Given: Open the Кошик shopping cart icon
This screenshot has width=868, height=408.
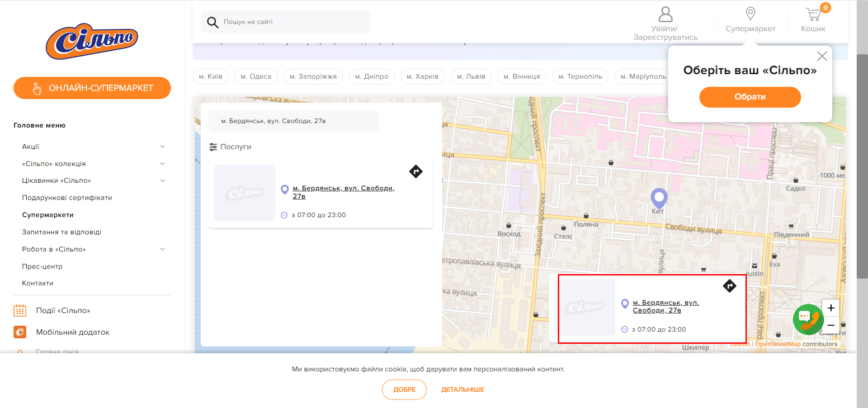Looking at the screenshot, I should 813,14.
